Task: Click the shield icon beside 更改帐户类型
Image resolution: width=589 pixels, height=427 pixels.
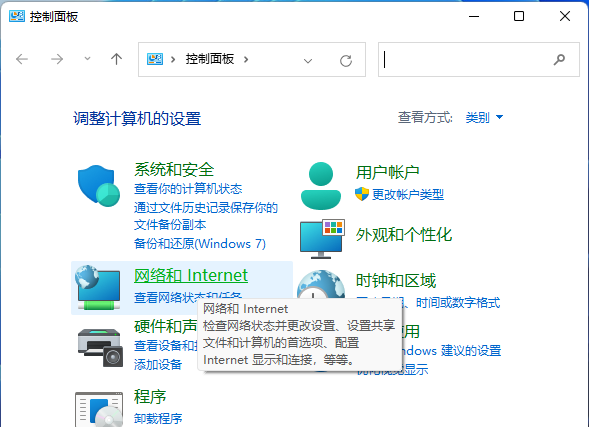Action: click(x=362, y=194)
